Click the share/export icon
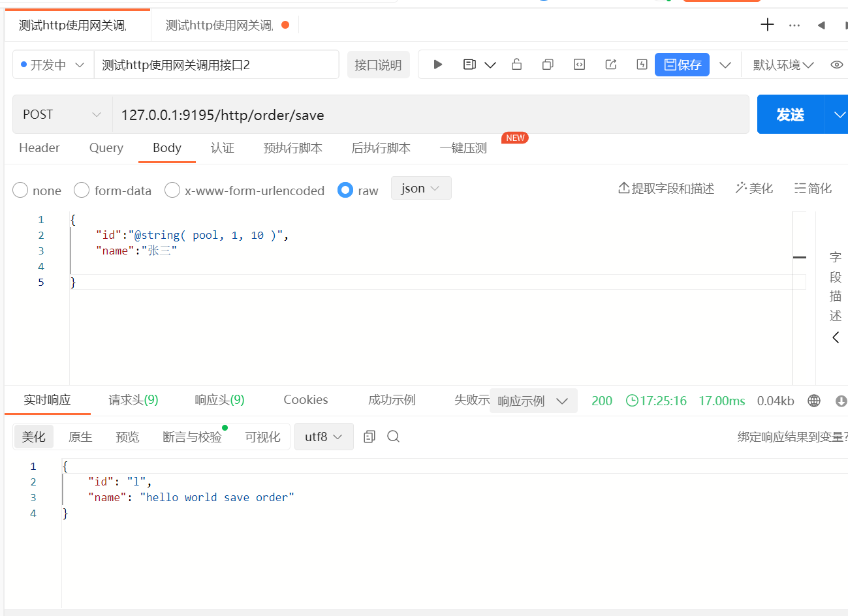This screenshot has height=616, width=848. pyautogui.click(x=611, y=65)
